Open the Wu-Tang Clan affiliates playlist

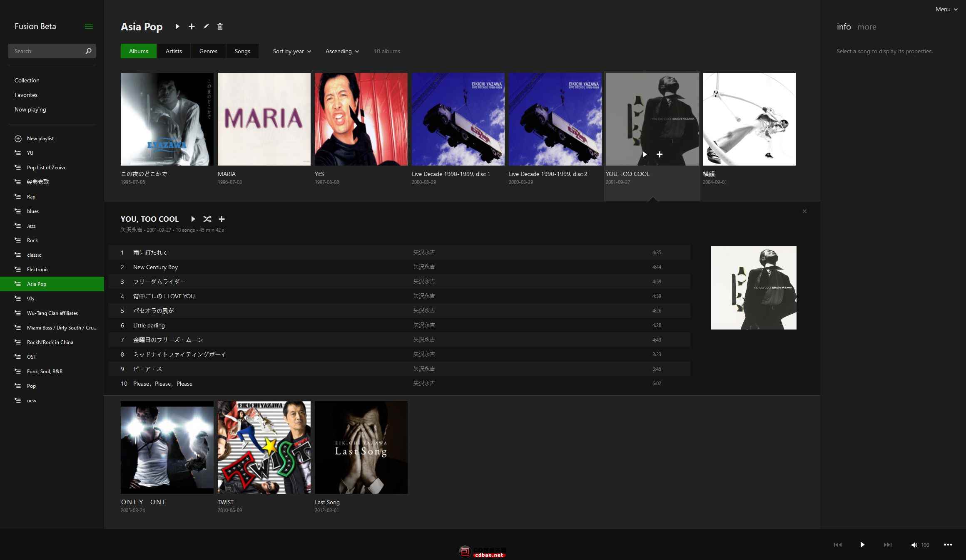(x=52, y=313)
